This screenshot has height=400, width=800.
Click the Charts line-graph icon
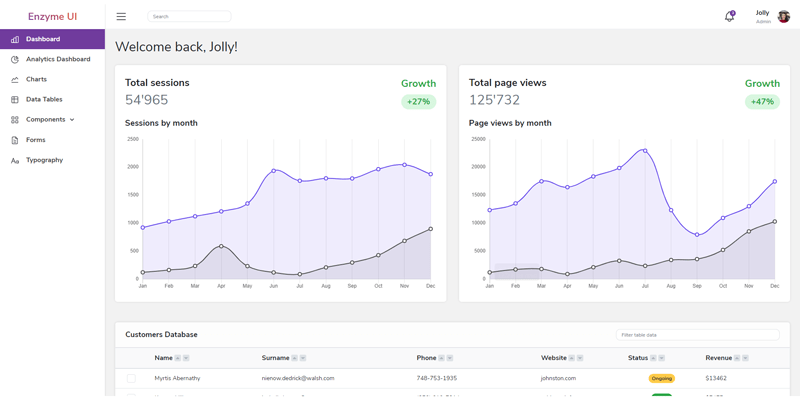pos(15,79)
